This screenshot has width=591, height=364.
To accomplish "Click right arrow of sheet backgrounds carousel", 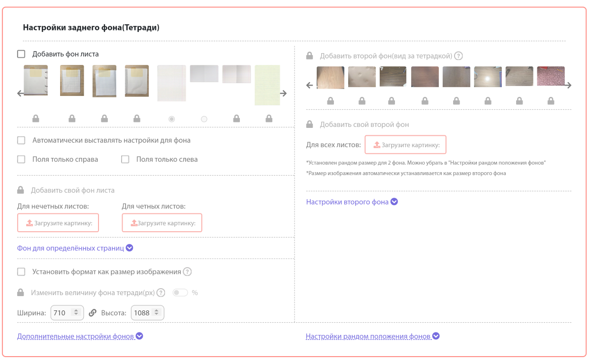I will (x=283, y=93).
